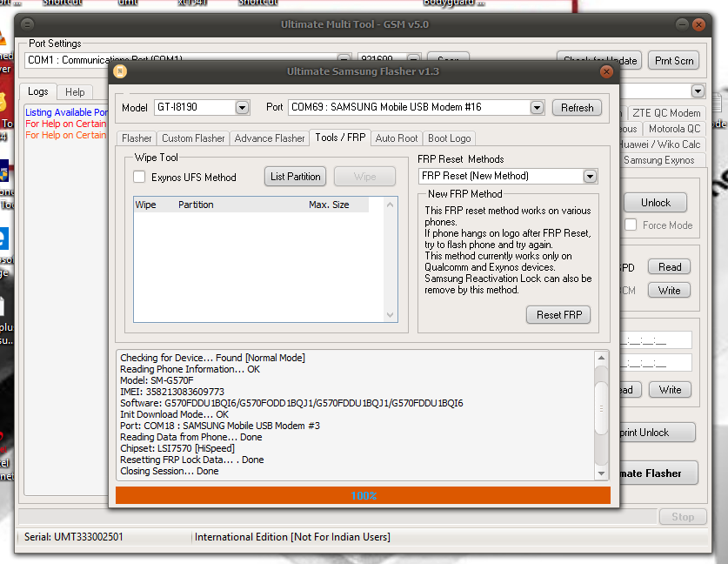
Task: Expand the dropdown above ZTE QC Modem tab
Action: pos(698,91)
